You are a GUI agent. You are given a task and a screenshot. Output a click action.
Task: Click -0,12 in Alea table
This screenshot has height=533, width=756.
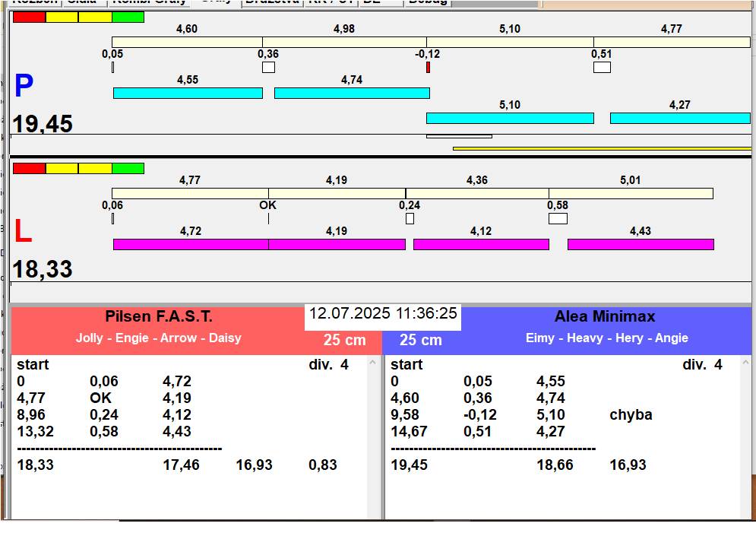(x=480, y=415)
